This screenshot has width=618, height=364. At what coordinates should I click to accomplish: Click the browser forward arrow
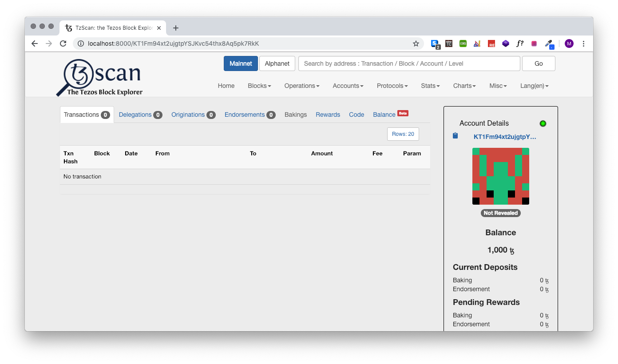(x=49, y=44)
